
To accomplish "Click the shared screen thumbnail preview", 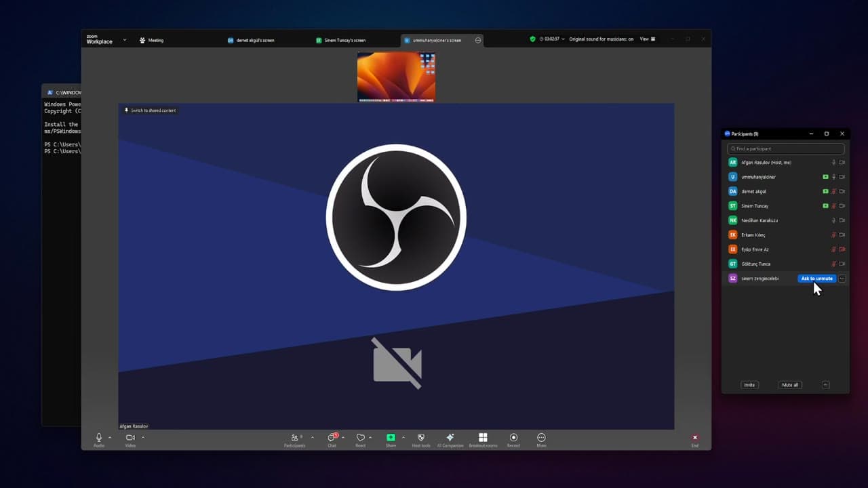I will (x=396, y=77).
